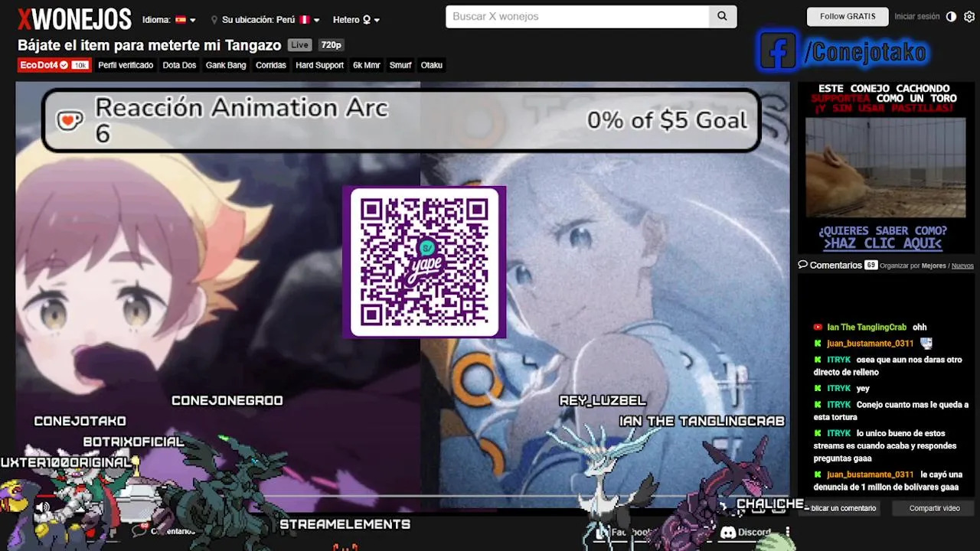Click the 0% of $5 Goal progress text
Viewport: 980px width, 551px height.
[x=667, y=120]
